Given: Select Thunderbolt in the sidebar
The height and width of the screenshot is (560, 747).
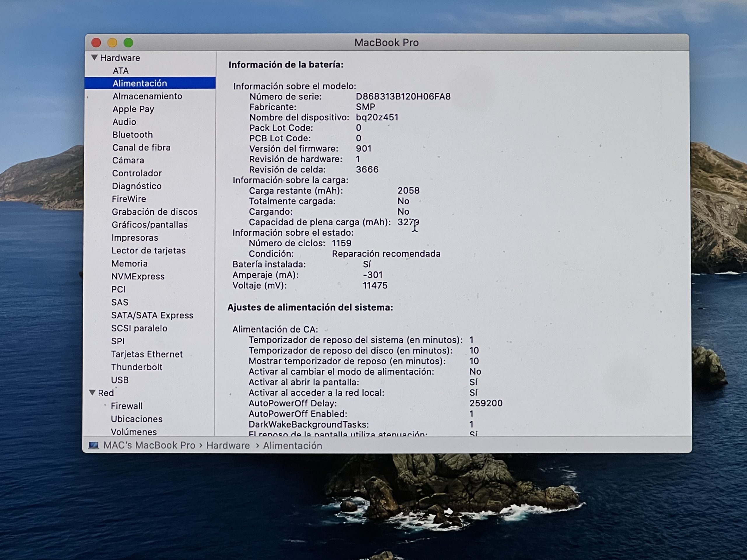Looking at the screenshot, I should point(137,367).
